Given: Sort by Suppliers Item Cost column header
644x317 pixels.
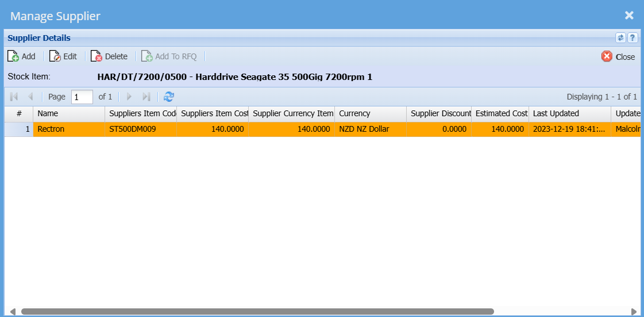Looking at the screenshot, I should tap(213, 113).
